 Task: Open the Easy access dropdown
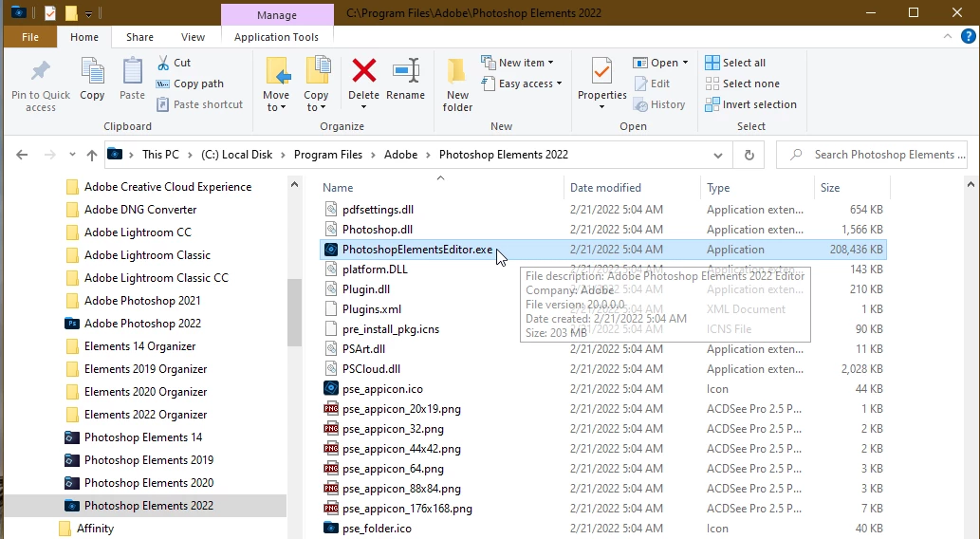pos(522,84)
